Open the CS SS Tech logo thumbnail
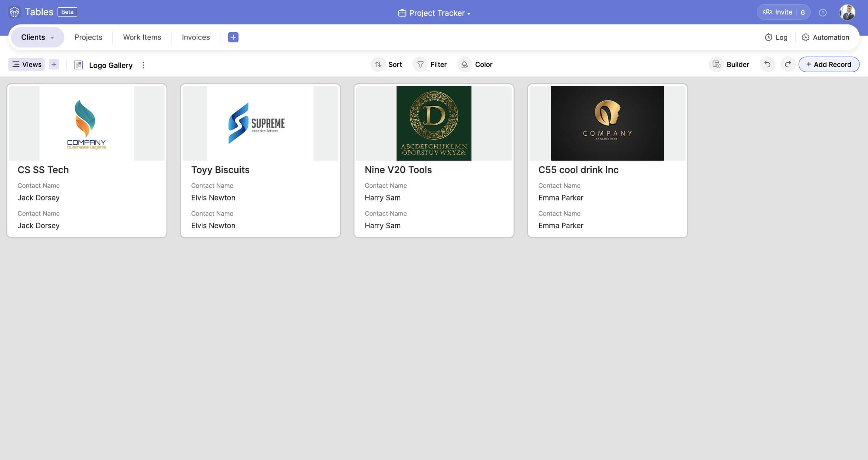868x460 pixels. (x=87, y=123)
